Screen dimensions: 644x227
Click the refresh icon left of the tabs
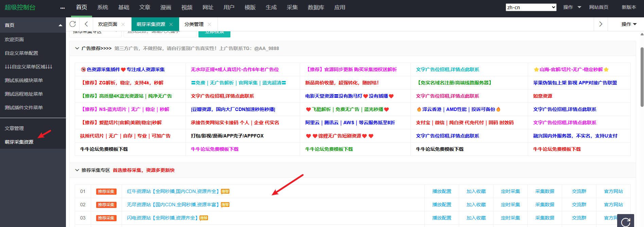(x=72, y=24)
